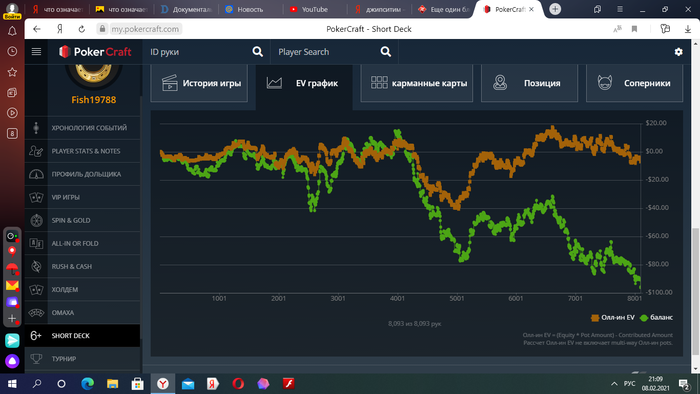Open Турнир section

click(x=83, y=359)
